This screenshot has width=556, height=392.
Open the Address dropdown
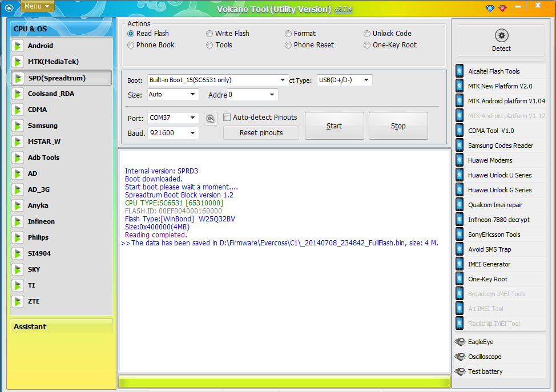(x=272, y=95)
